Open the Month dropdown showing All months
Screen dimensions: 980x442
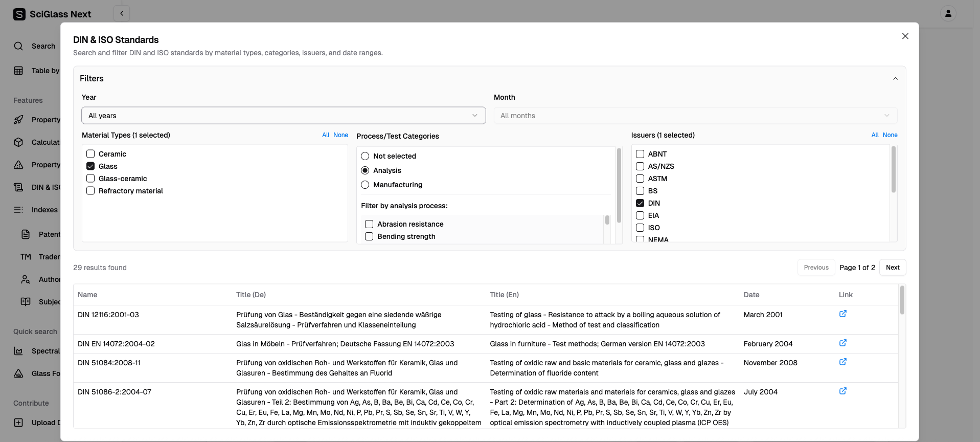point(695,116)
